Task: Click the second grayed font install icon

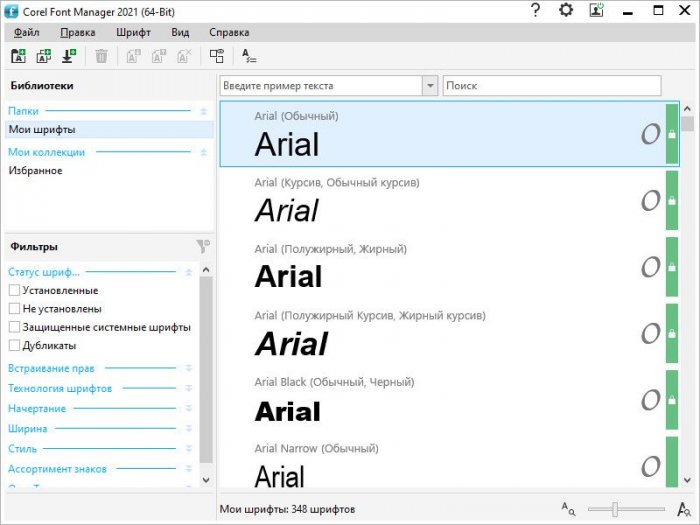Action: [158, 56]
